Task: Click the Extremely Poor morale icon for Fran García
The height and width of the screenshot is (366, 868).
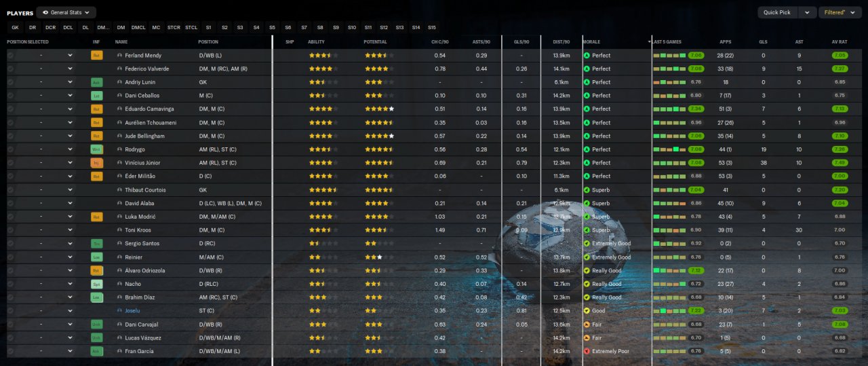Action: point(587,351)
